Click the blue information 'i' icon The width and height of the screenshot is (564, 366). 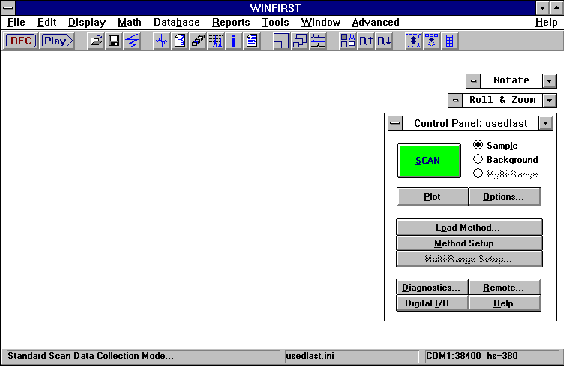pyautogui.click(x=234, y=41)
